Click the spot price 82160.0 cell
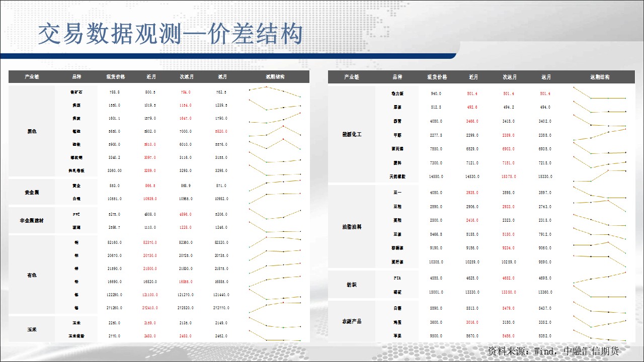The width and height of the screenshot is (644, 362). tap(115, 242)
